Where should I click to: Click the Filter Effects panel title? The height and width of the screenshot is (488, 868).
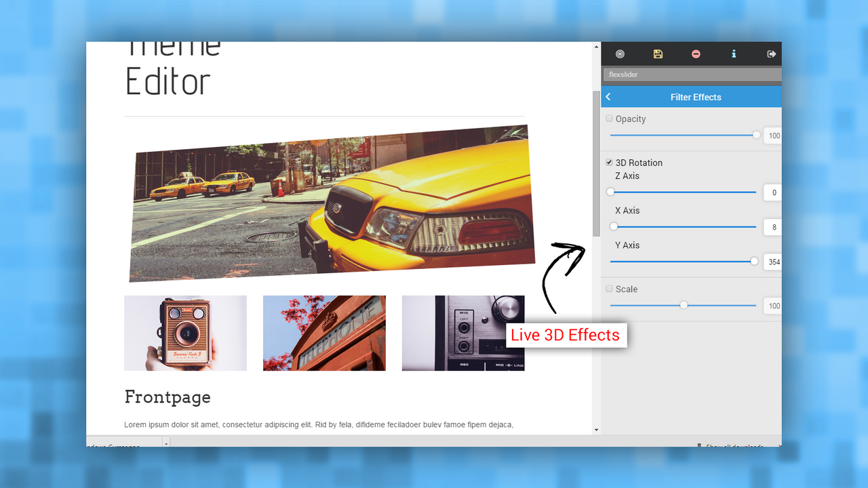point(696,97)
